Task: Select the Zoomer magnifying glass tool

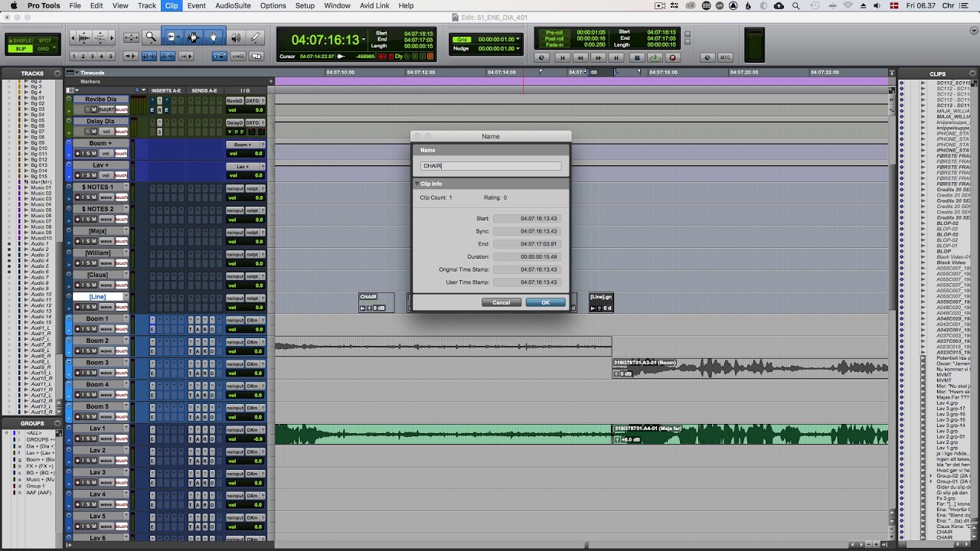Action: click(151, 37)
